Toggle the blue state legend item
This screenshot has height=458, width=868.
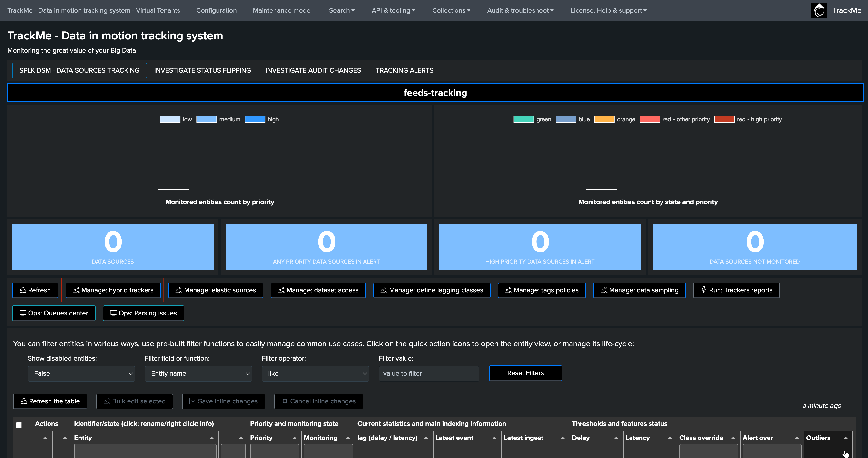point(572,119)
